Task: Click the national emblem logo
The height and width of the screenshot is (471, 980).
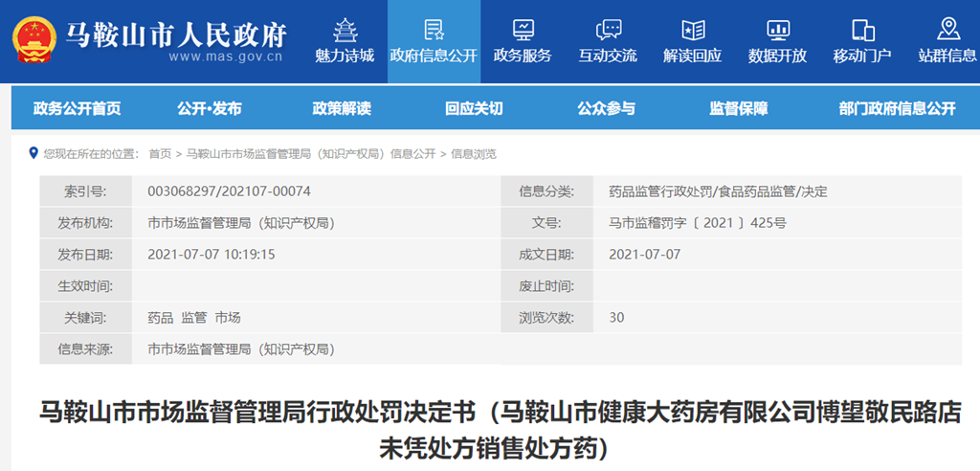Action: 33,40
